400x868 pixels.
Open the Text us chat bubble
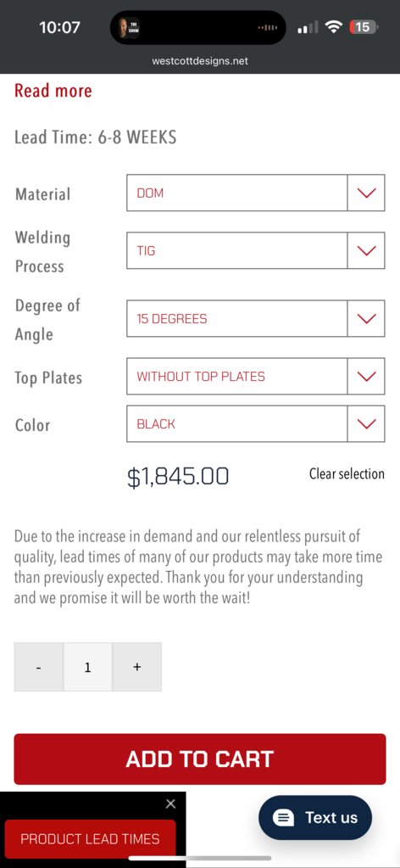(x=315, y=818)
